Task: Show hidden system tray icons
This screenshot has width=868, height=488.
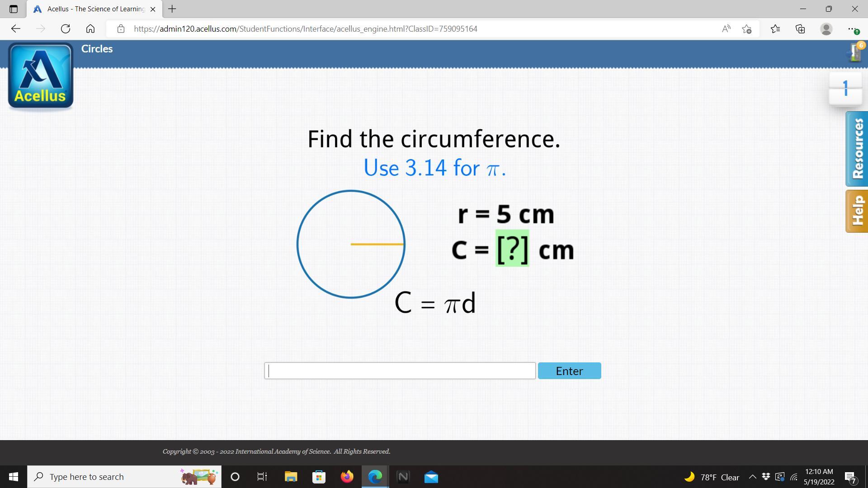Action: point(752,477)
